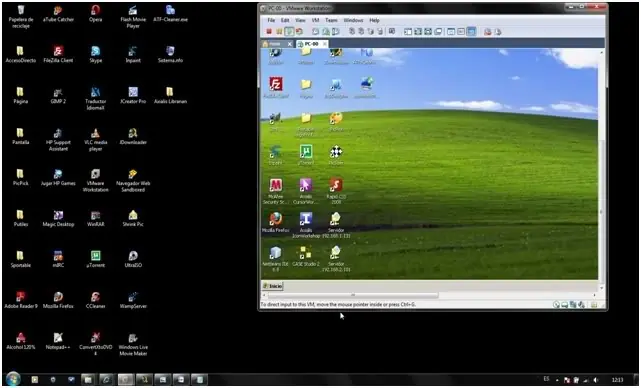Select the uTorrent icon on host desktop
Viewport: 641px width, 388px height.
95,259
